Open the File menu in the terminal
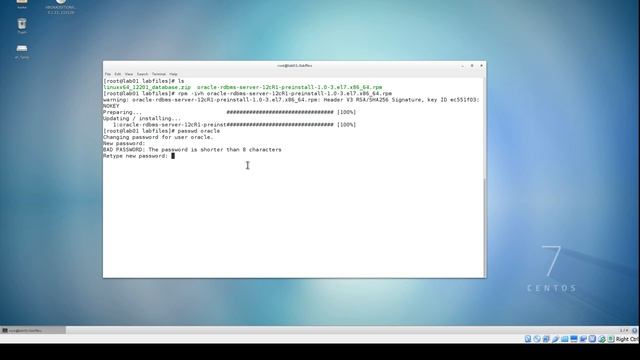The height and width of the screenshot is (360, 640). (x=108, y=74)
